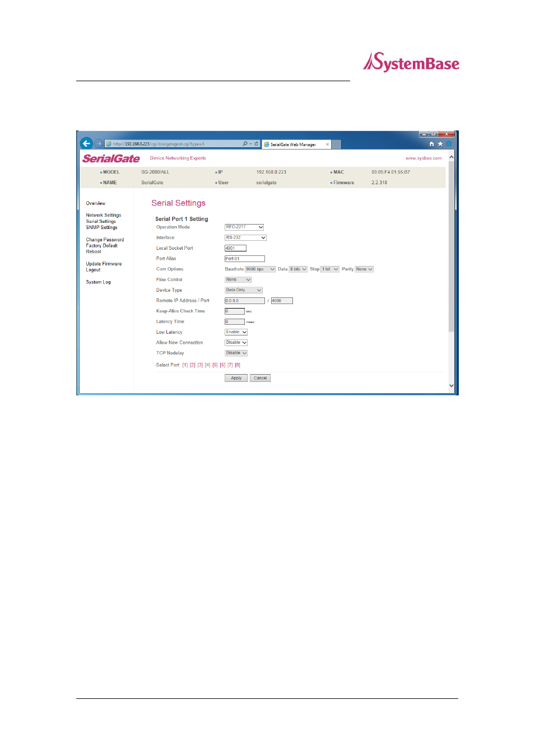Click the Apply button

pos(236,378)
